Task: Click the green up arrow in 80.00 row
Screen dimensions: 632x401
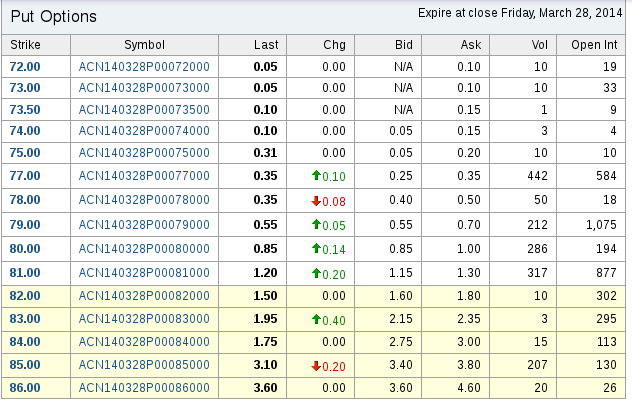Action: pyautogui.click(x=316, y=248)
